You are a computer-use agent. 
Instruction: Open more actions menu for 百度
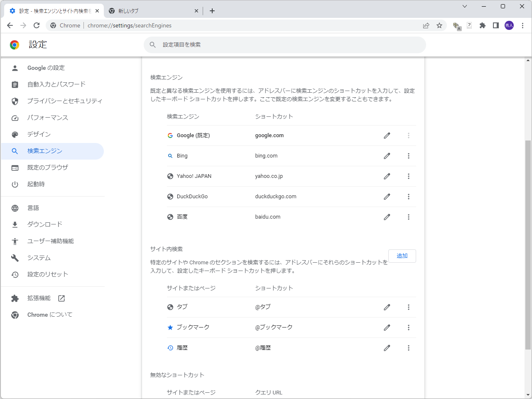coord(409,217)
